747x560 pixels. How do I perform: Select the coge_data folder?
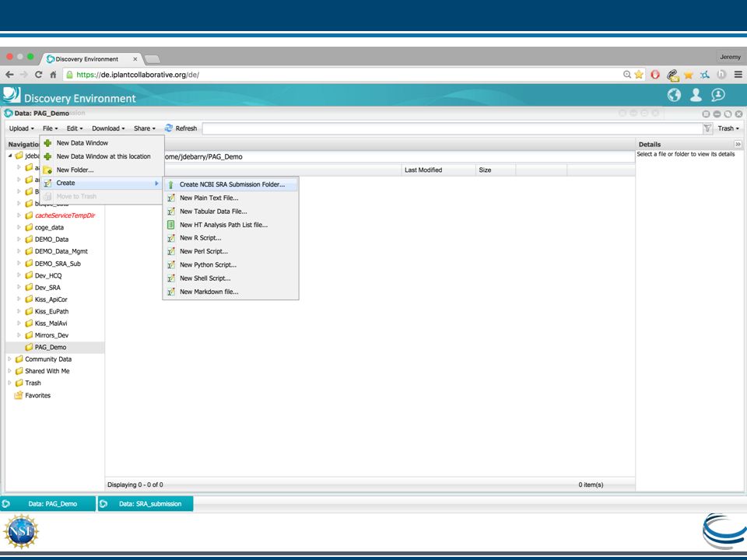click(49, 228)
